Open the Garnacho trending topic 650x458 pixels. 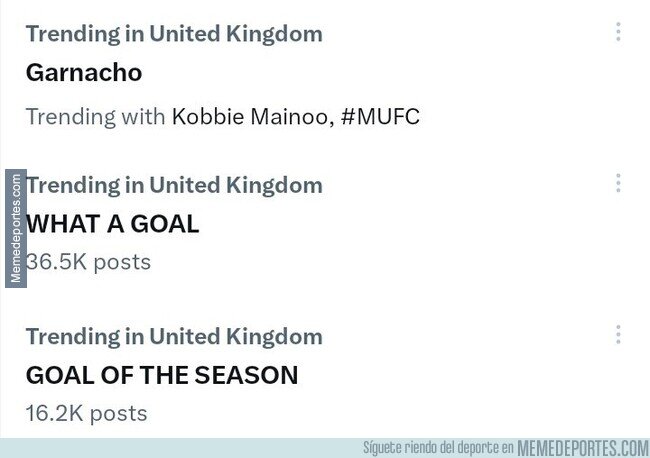click(x=84, y=73)
